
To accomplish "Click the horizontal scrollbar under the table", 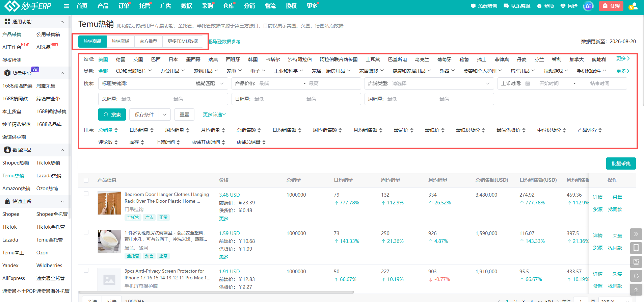I will [216, 292].
